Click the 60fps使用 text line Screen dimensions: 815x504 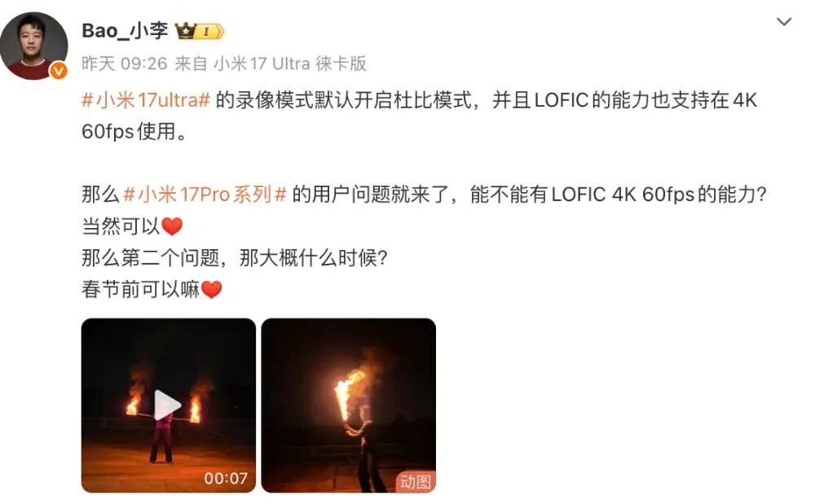(134, 131)
